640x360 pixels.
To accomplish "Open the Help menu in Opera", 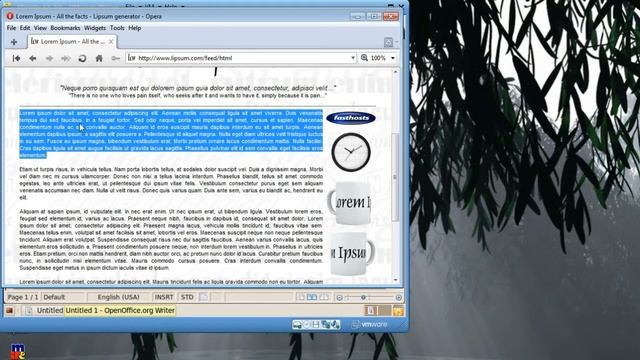I will click(135, 28).
